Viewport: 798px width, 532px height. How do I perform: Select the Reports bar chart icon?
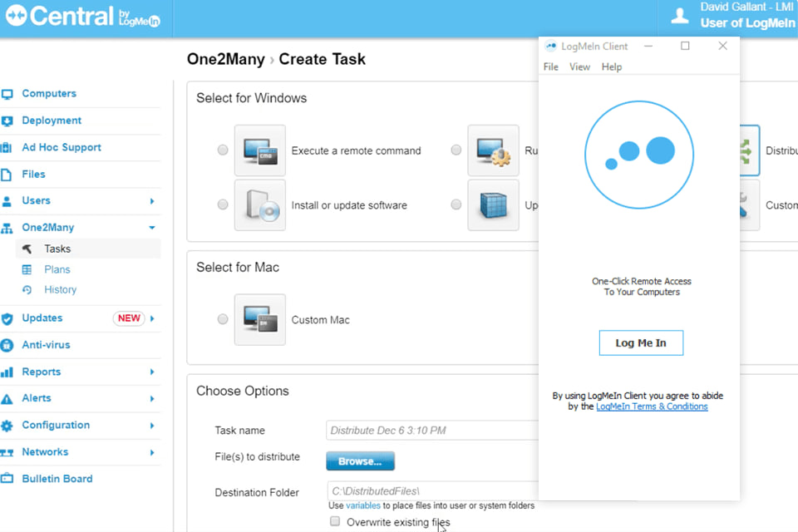click(x=7, y=372)
